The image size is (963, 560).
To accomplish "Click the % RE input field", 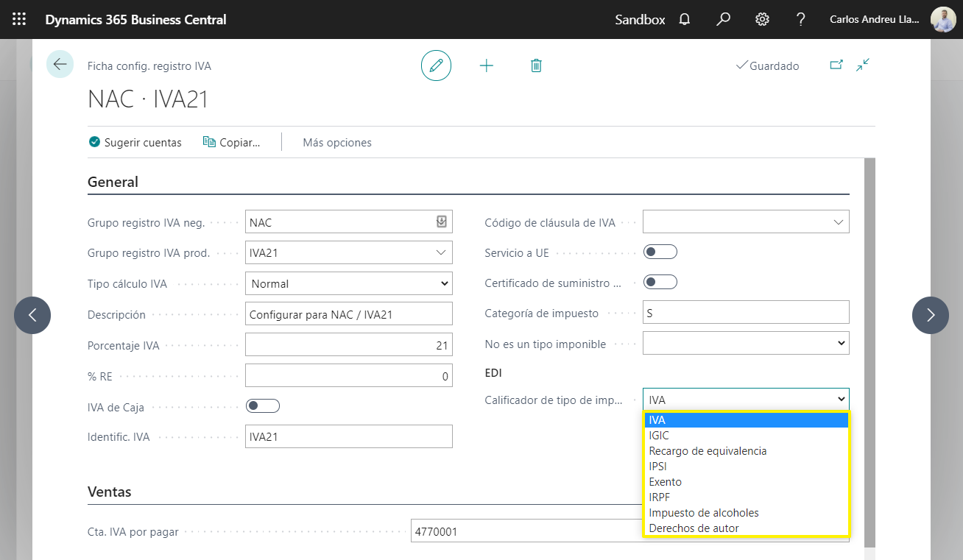I will 348,376.
